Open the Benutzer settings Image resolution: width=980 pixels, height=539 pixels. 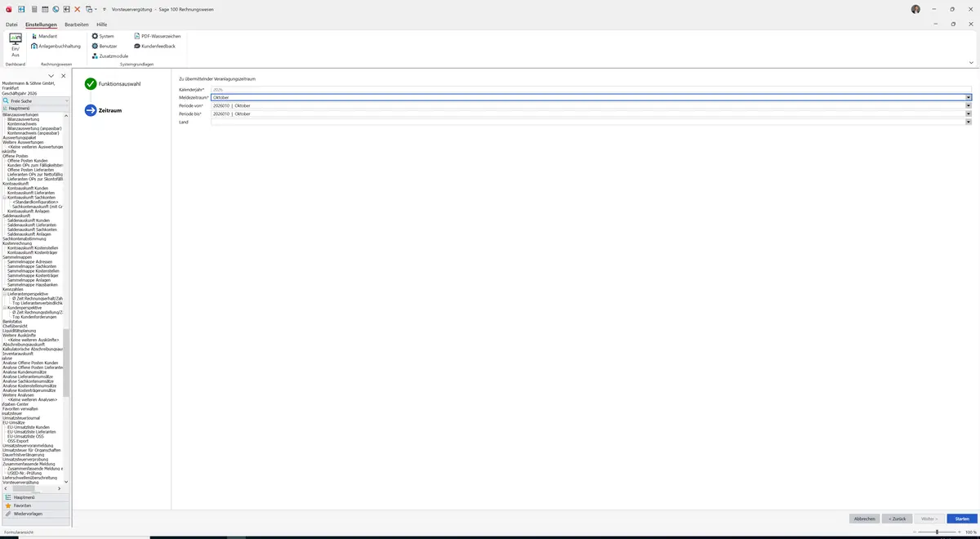(104, 46)
